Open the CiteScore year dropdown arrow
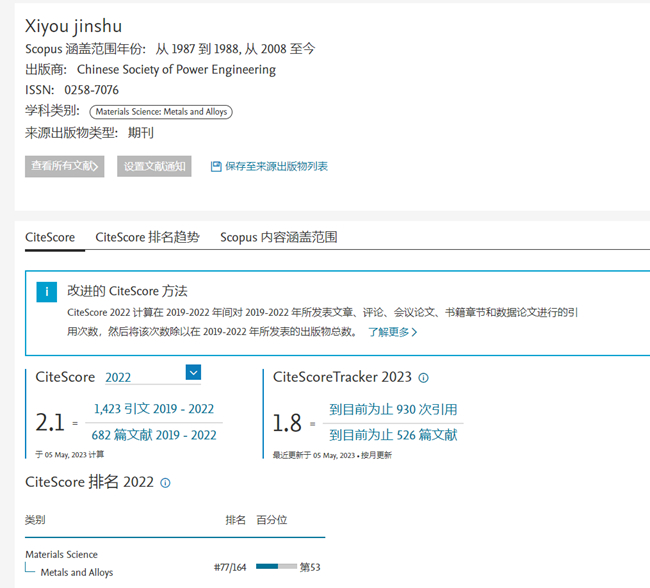Image resolution: width=650 pixels, height=588 pixels. [x=194, y=373]
